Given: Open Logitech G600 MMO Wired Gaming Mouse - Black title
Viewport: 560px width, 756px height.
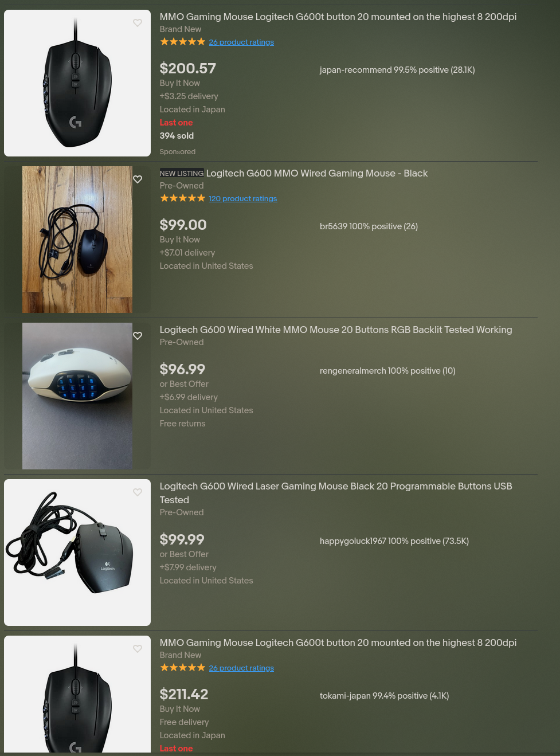Looking at the screenshot, I should 316,173.
